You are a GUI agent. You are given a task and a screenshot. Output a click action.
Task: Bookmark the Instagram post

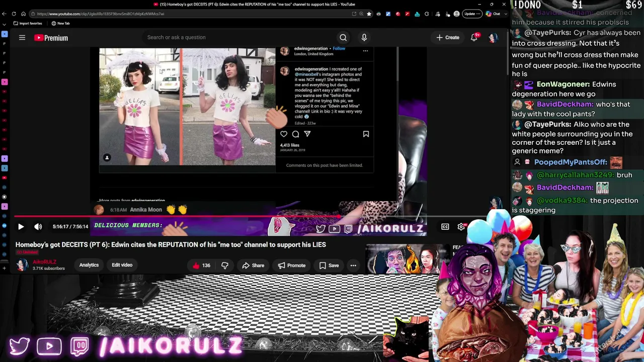click(x=366, y=134)
